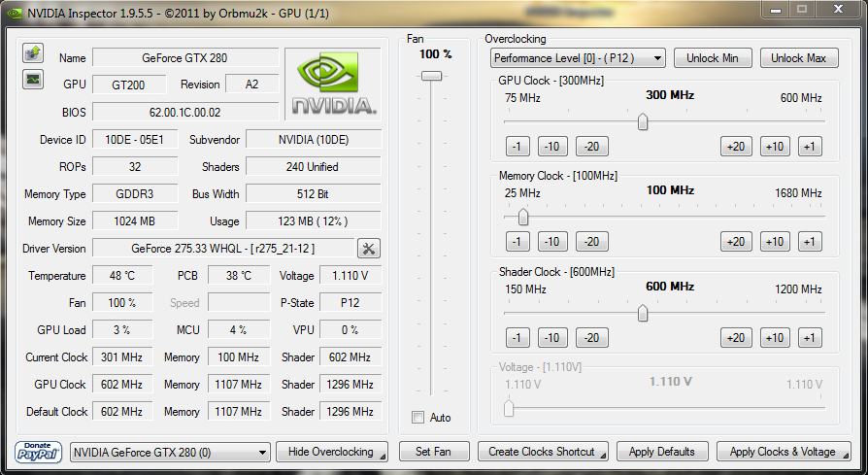Click the Usage value 123 MB ( 12% )
The width and height of the screenshot is (868, 475).
[313, 221]
